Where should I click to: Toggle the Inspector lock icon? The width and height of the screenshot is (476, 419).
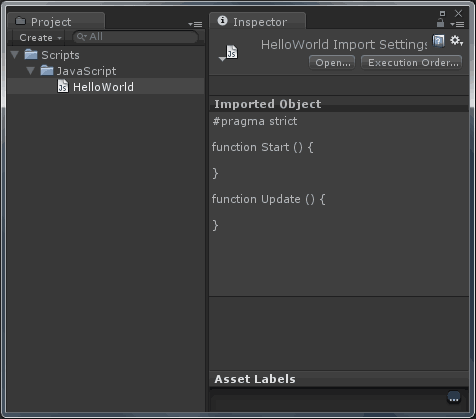pos(440,23)
